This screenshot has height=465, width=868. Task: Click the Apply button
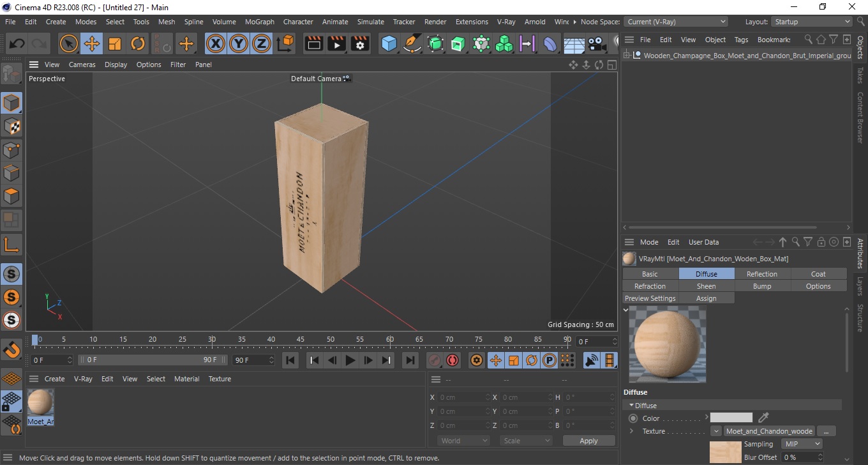click(588, 441)
